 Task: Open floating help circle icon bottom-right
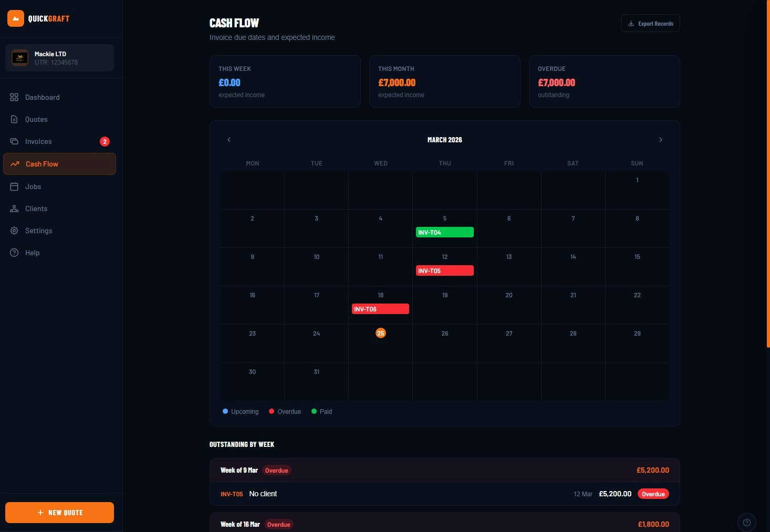747,523
